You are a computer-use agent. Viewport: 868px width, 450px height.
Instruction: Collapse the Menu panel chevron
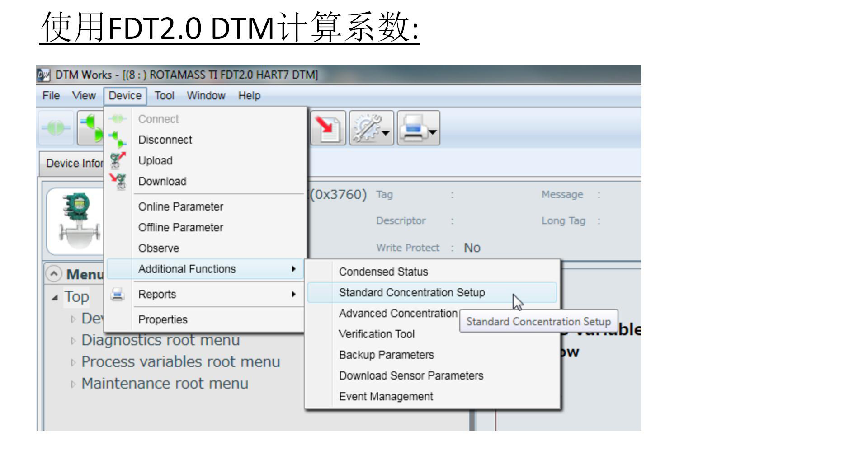[x=54, y=274]
